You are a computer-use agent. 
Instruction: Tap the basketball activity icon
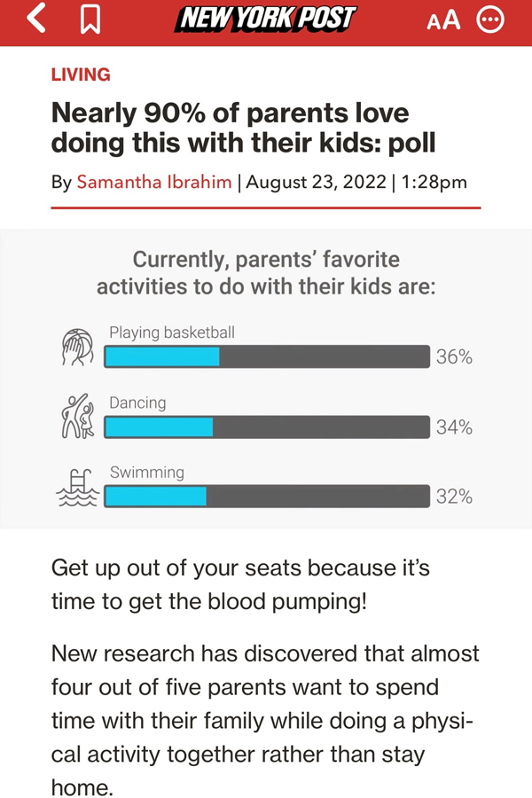tap(78, 347)
